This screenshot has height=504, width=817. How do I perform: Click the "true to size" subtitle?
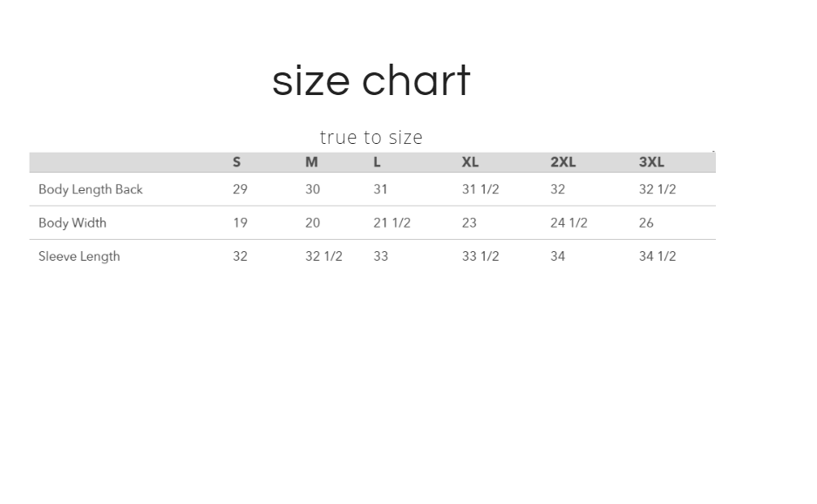[371, 138]
